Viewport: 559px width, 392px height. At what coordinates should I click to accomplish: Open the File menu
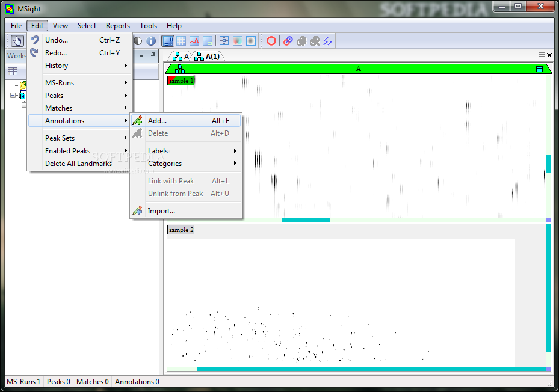coord(16,26)
